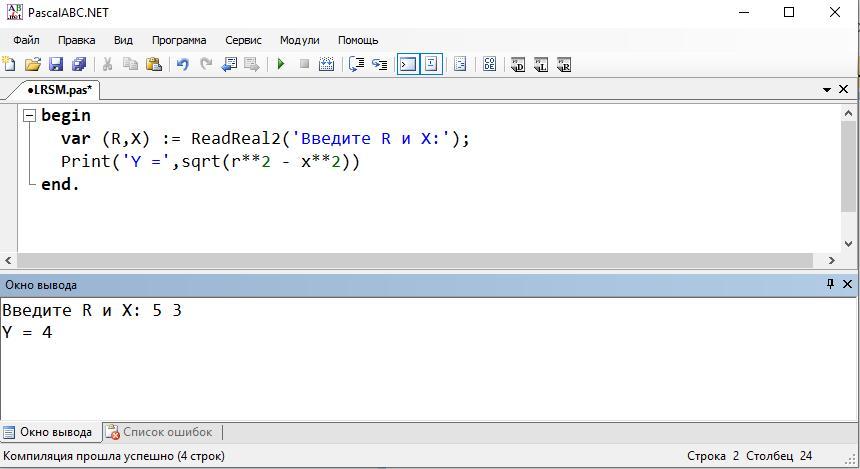
Task: Close the Окно вывода panel
Action: (x=847, y=284)
